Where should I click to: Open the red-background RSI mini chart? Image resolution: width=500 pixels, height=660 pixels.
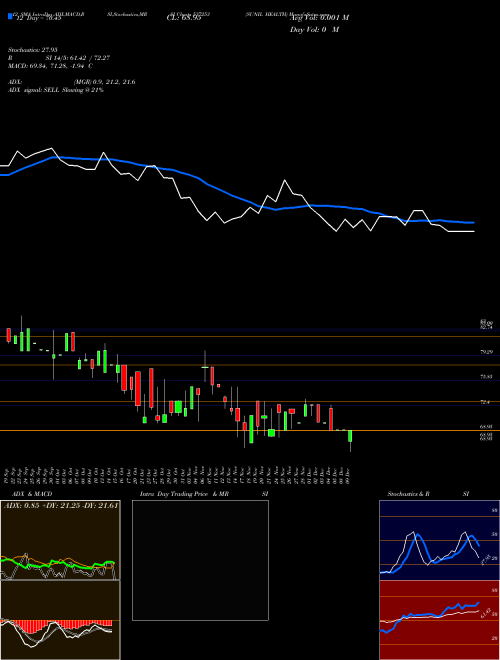439,620
